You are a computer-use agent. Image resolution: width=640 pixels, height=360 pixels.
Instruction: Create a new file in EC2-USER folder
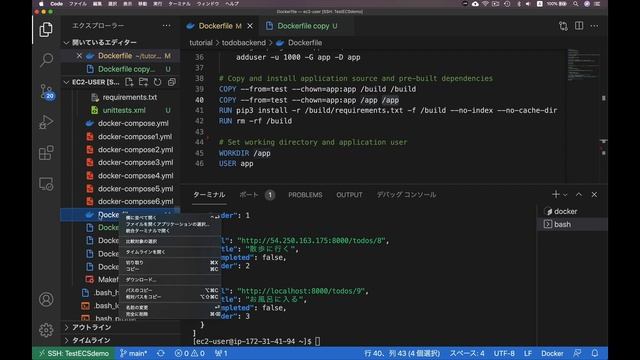pyautogui.click(x=129, y=82)
